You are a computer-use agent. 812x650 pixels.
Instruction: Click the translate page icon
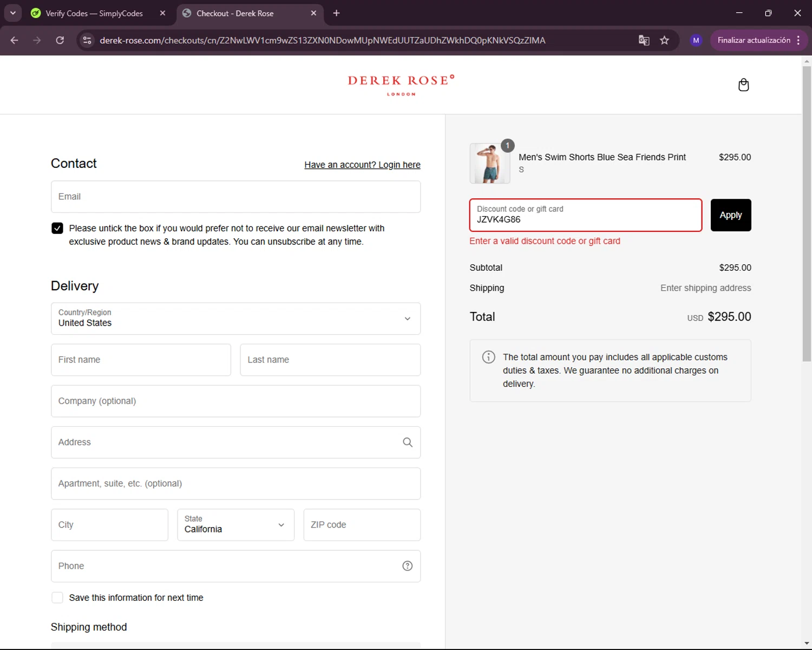pyautogui.click(x=644, y=40)
